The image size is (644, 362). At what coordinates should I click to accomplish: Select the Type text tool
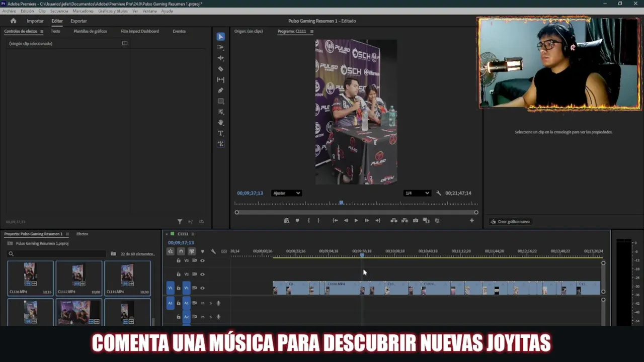[220, 133]
